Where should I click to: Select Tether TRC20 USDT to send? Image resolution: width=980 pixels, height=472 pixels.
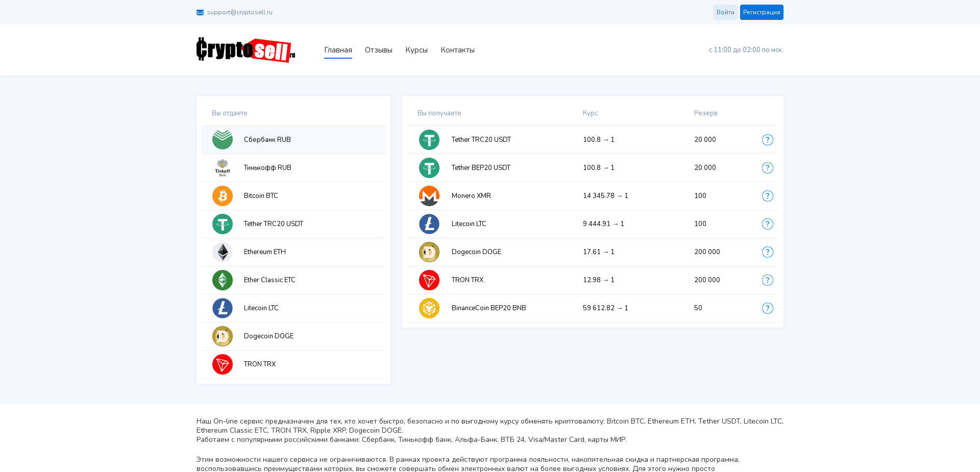293,223
